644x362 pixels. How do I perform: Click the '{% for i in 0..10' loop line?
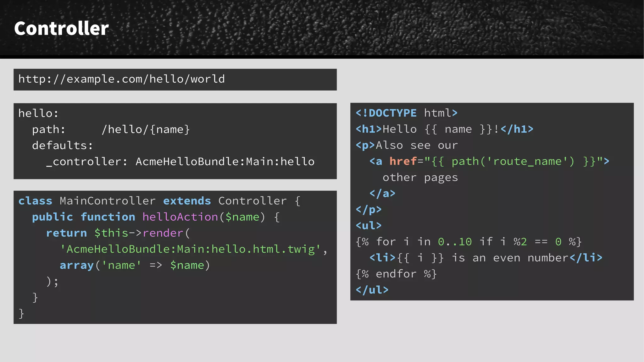pos(469,242)
